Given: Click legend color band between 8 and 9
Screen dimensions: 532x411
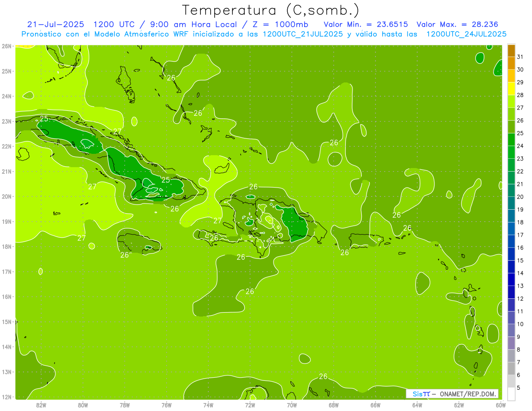Looking at the screenshot, I should coord(511,343).
